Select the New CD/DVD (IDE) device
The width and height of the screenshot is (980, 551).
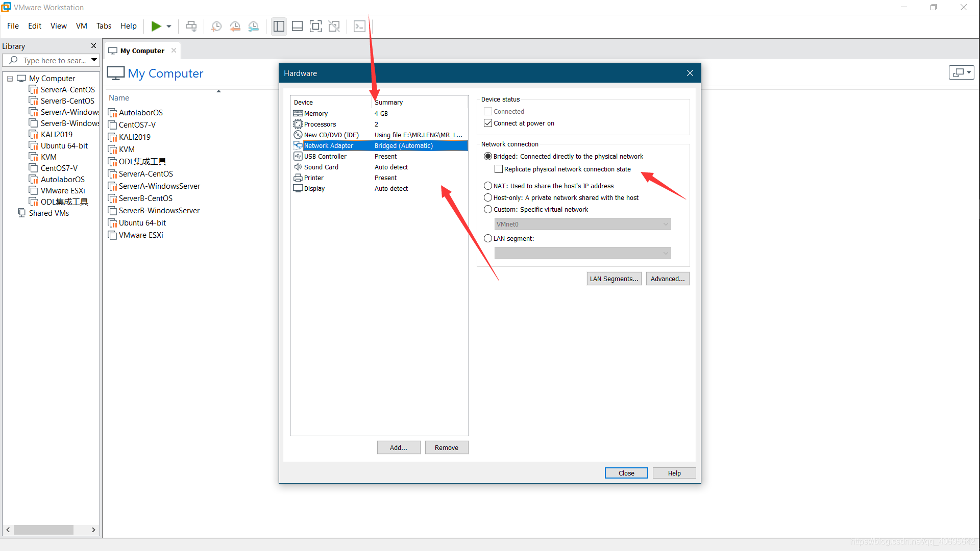point(379,135)
